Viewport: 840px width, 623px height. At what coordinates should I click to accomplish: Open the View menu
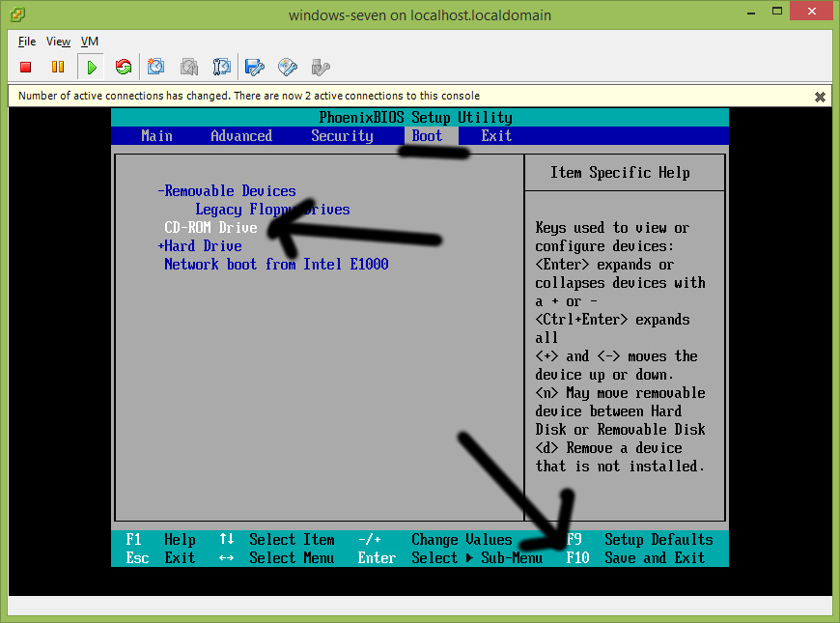(58, 42)
